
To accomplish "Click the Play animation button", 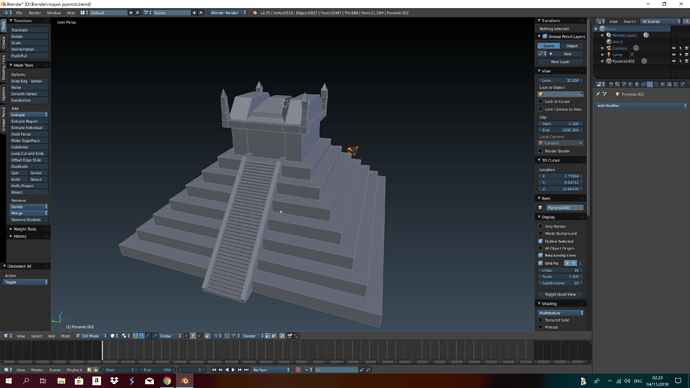I will 233,370.
